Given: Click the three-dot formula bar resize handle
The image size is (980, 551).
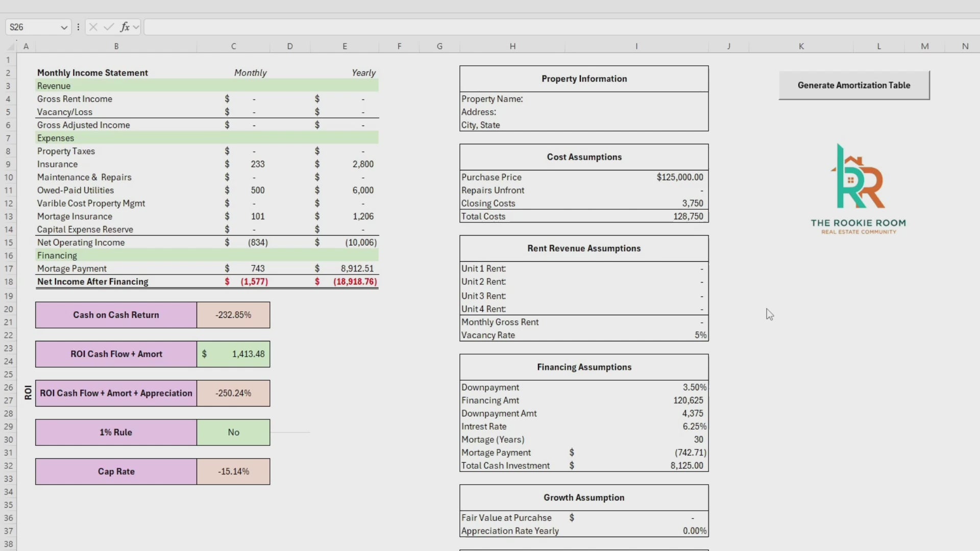Looking at the screenshot, I should click(x=78, y=27).
